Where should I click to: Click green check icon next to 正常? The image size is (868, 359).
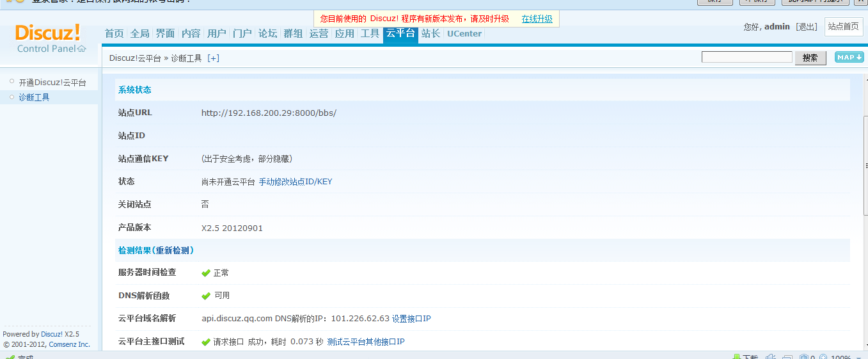tap(206, 273)
